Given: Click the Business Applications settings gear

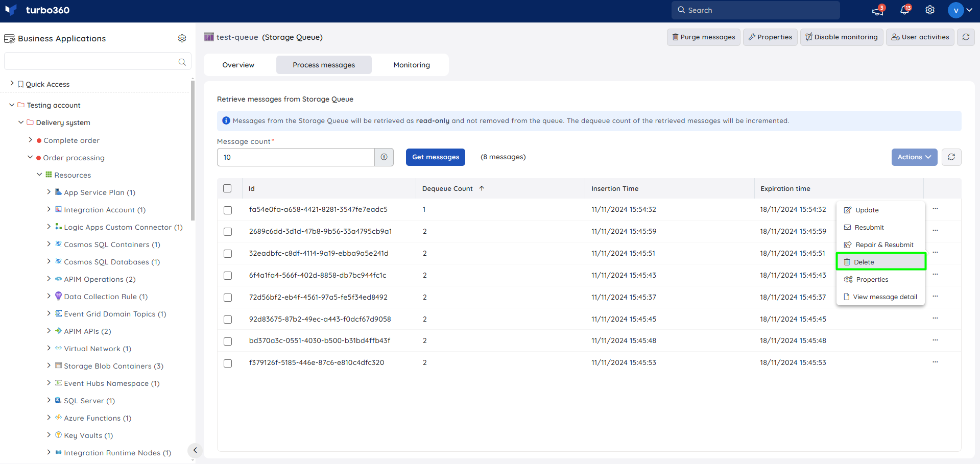Looking at the screenshot, I should [x=182, y=38].
